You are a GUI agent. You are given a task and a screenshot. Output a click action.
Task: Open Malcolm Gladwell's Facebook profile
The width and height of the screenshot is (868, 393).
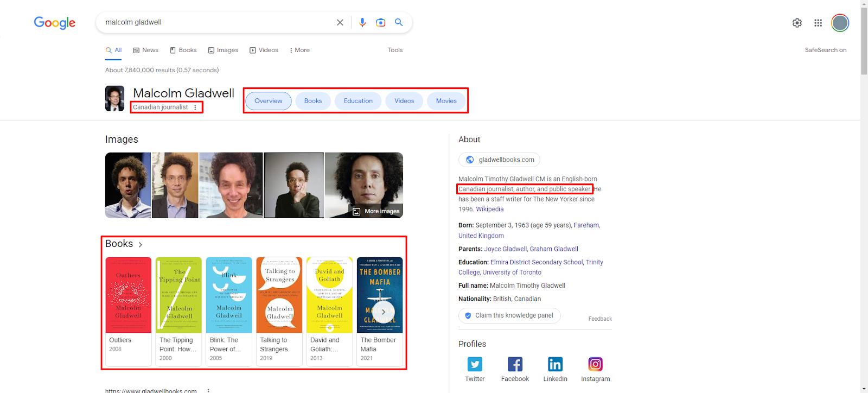[x=515, y=369]
